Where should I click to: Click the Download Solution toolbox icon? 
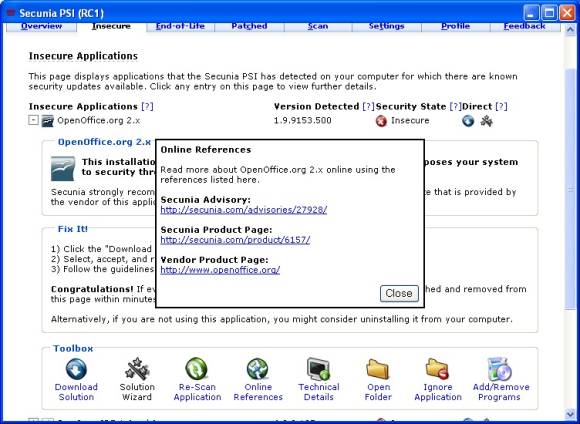click(76, 369)
